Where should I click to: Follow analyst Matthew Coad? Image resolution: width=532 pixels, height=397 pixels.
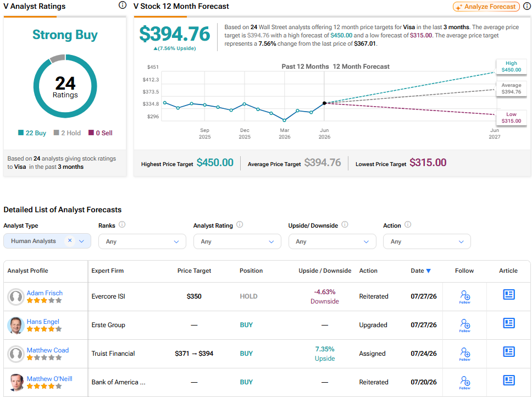click(464, 354)
